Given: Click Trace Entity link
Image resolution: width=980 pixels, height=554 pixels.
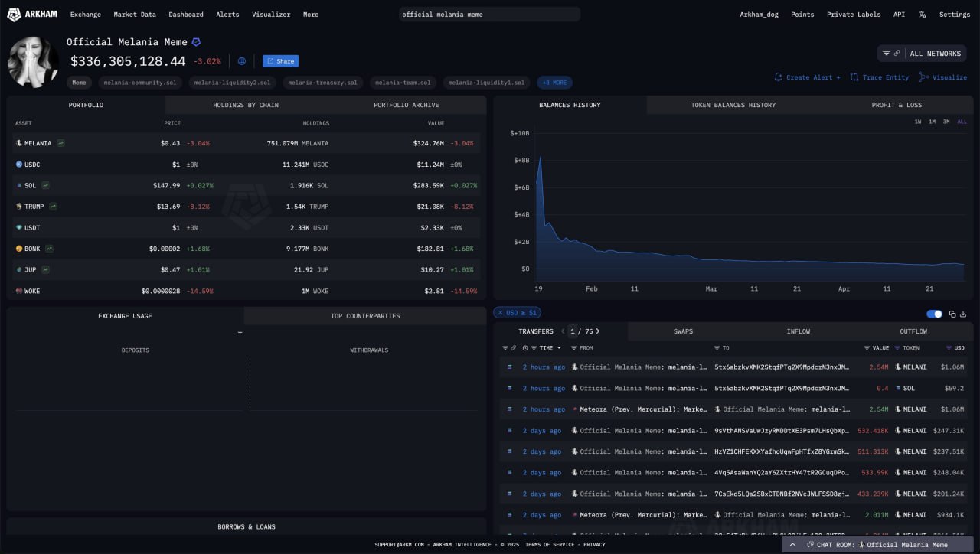Looking at the screenshot, I should [x=880, y=77].
